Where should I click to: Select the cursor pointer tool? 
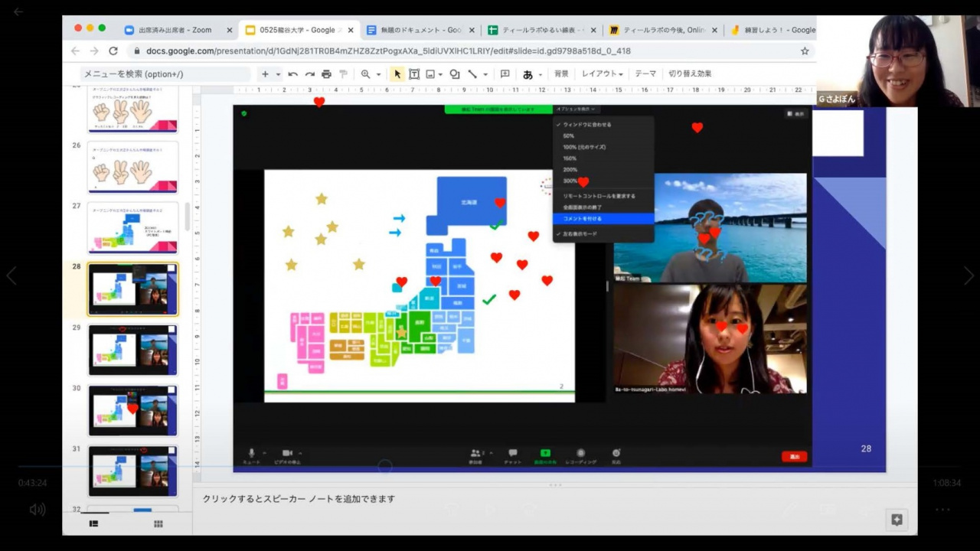pos(397,74)
